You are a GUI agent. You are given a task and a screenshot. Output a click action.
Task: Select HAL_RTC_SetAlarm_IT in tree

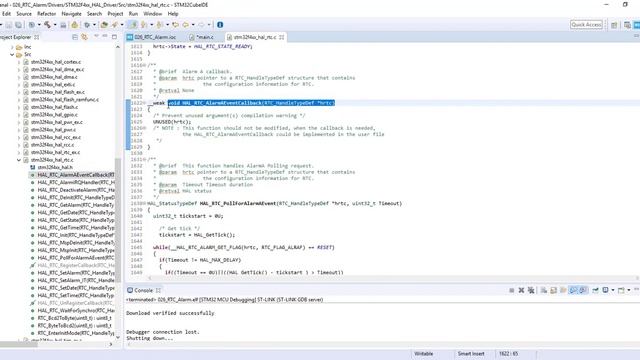(76, 280)
